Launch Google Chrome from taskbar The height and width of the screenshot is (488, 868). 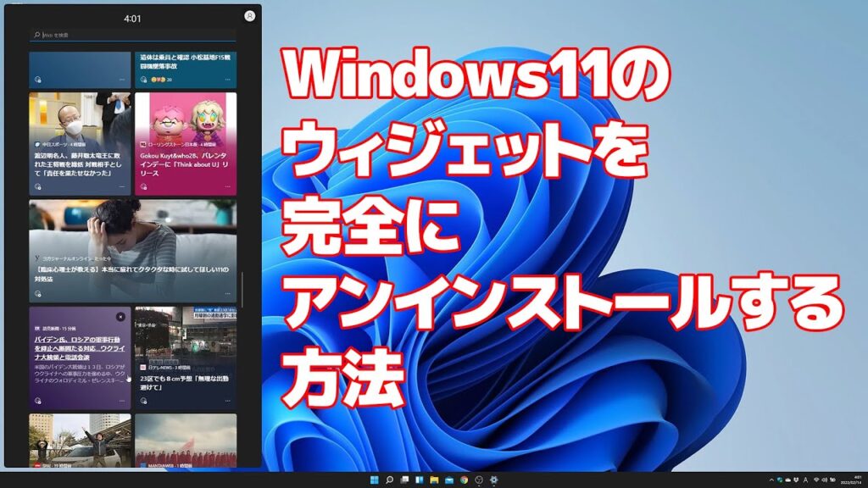(x=464, y=480)
